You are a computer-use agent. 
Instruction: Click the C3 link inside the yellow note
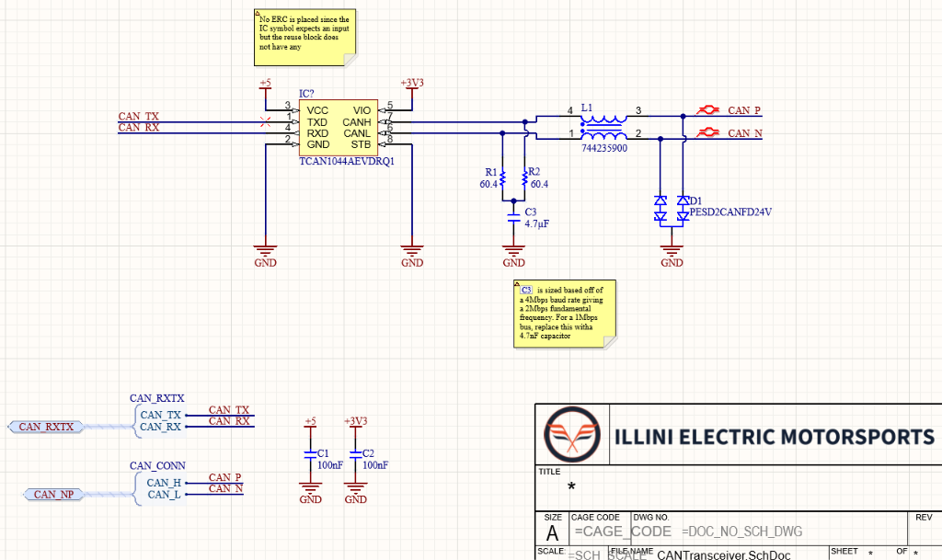(526, 290)
